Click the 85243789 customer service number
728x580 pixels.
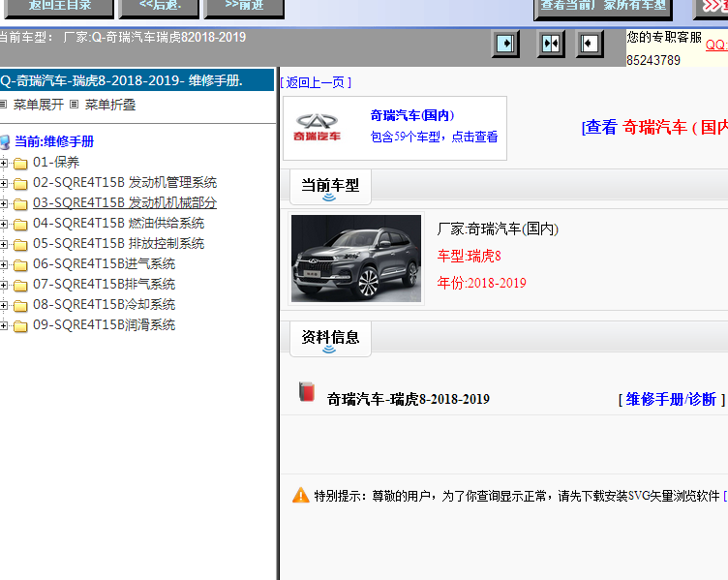(653, 60)
